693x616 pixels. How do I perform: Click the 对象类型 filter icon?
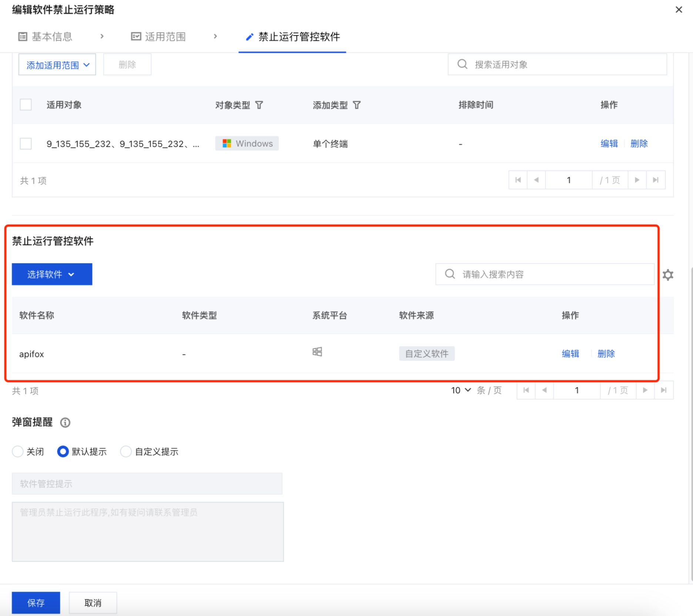click(259, 105)
